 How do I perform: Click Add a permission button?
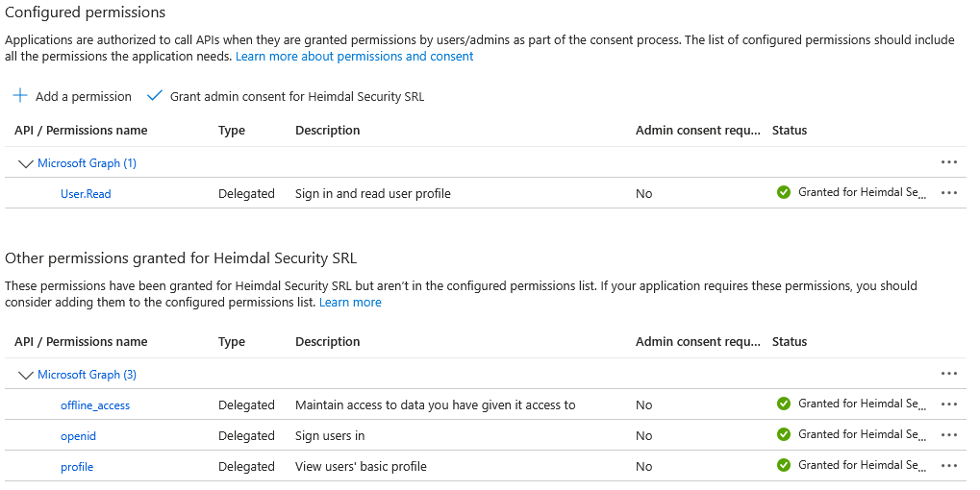pos(72,96)
